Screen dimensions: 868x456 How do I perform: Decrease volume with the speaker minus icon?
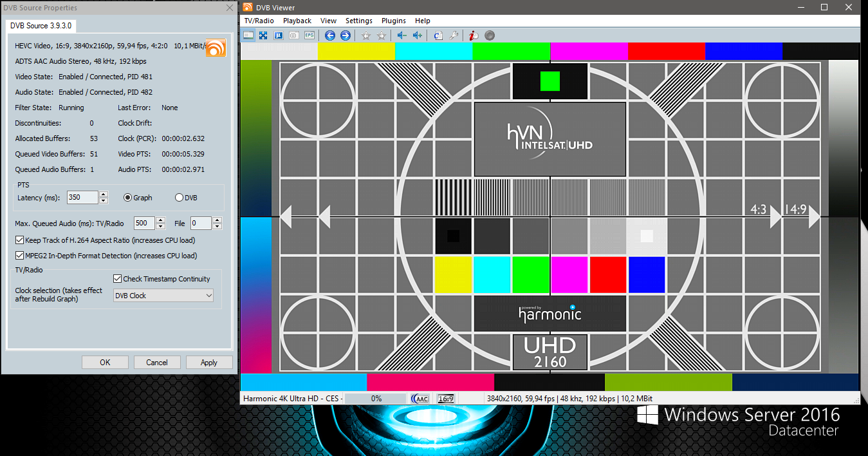coord(402,35)
